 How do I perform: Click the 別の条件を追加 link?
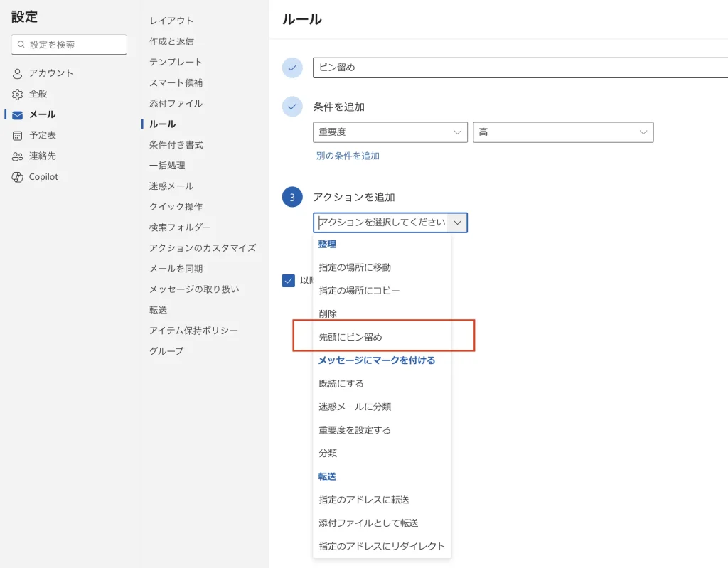(348, 156)
